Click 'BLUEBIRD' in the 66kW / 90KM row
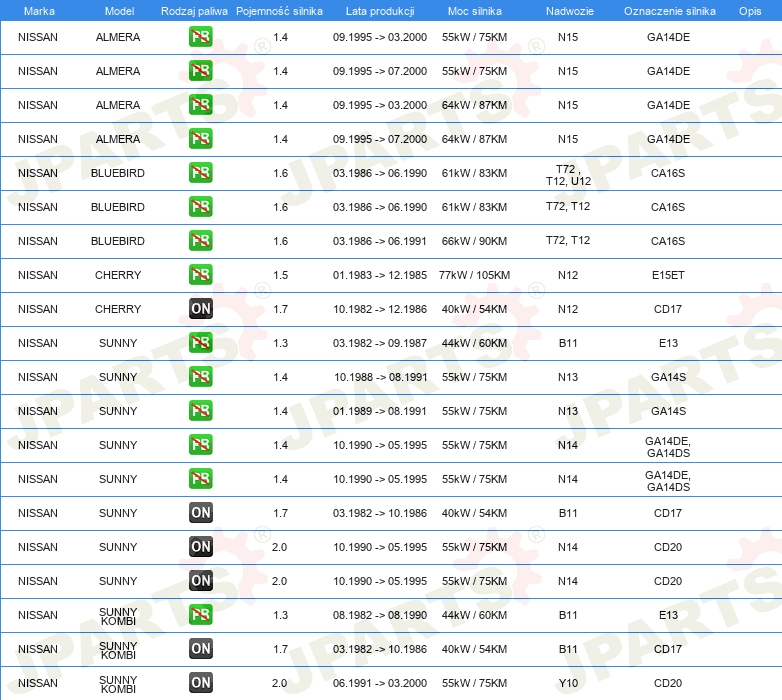Image resolution: width=782 pixels, height=700 pixels. click(118, 241)
